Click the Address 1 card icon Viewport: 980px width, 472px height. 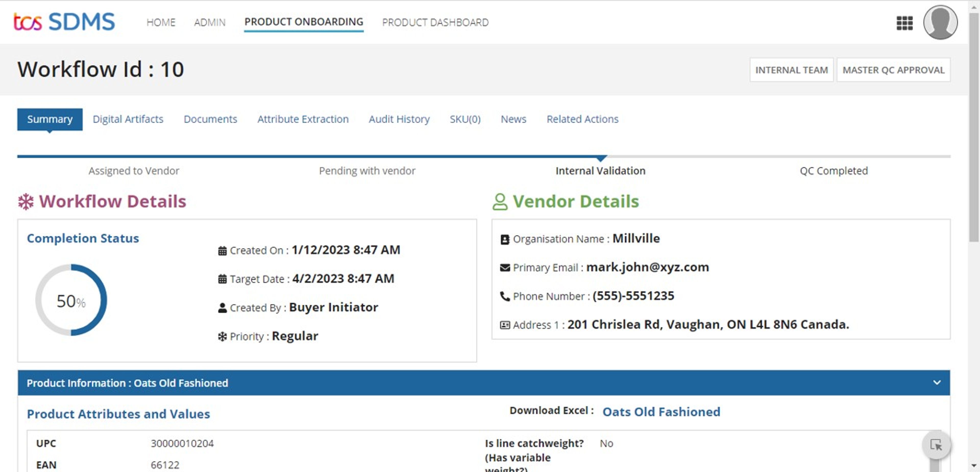[505, 325]
